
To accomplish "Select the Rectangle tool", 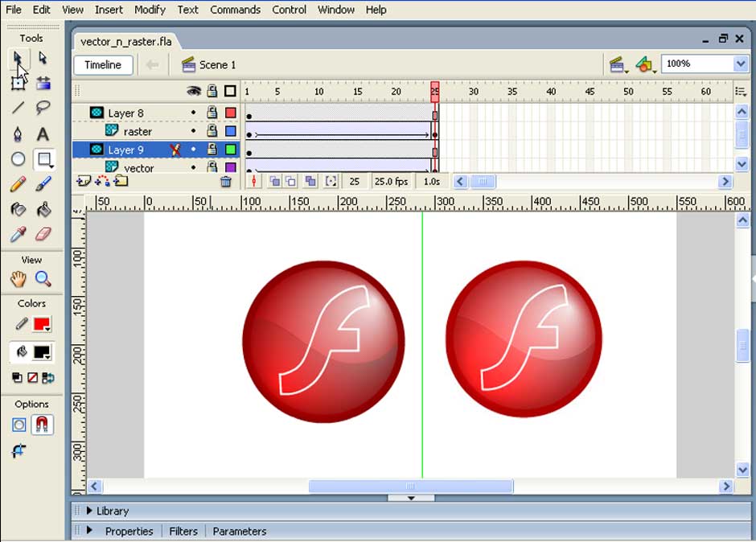I will click(x=44, y=159).
